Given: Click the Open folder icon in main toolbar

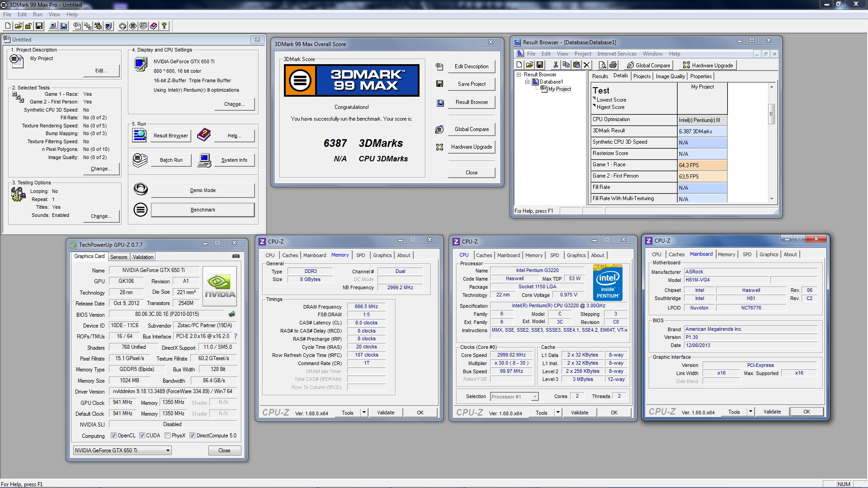Looking at the screenshot, I should pyautogui.click(x=18, y=26).
